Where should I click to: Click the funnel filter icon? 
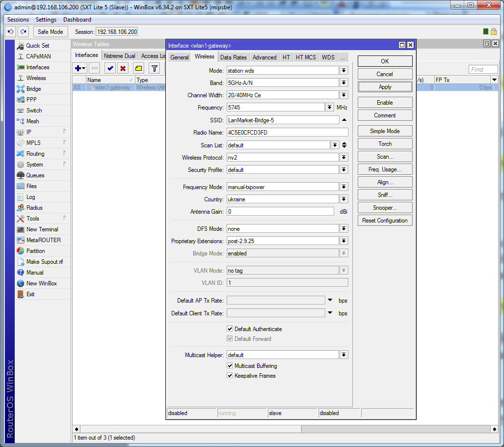[x=154, y=68]
